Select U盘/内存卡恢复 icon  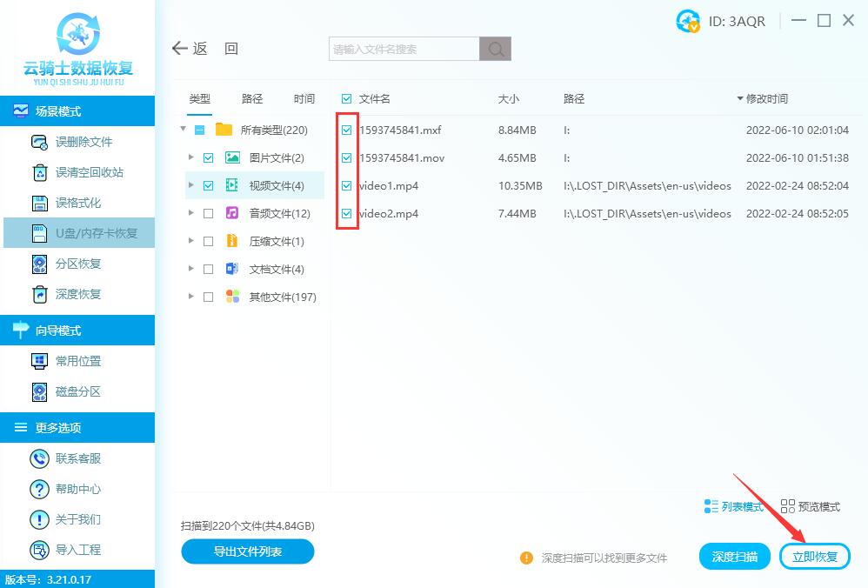coord(40,234)
